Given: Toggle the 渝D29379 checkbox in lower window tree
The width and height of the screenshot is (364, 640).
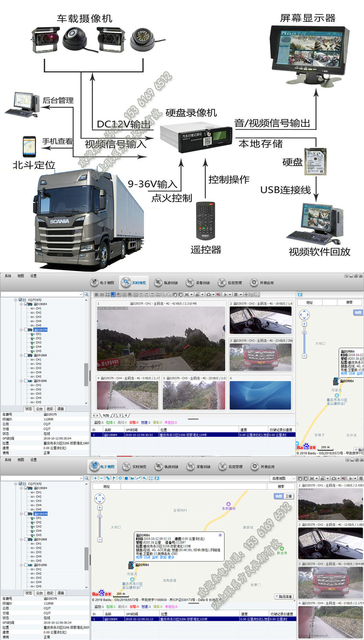Looking at the screenshot, I should (x=26, y=514).
